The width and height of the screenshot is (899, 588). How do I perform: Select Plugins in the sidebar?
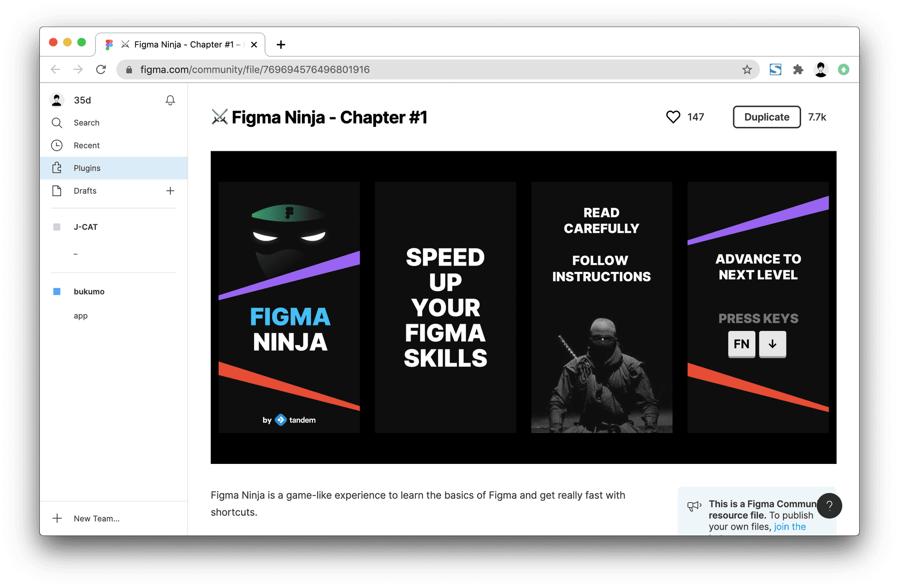click(114, 168)
